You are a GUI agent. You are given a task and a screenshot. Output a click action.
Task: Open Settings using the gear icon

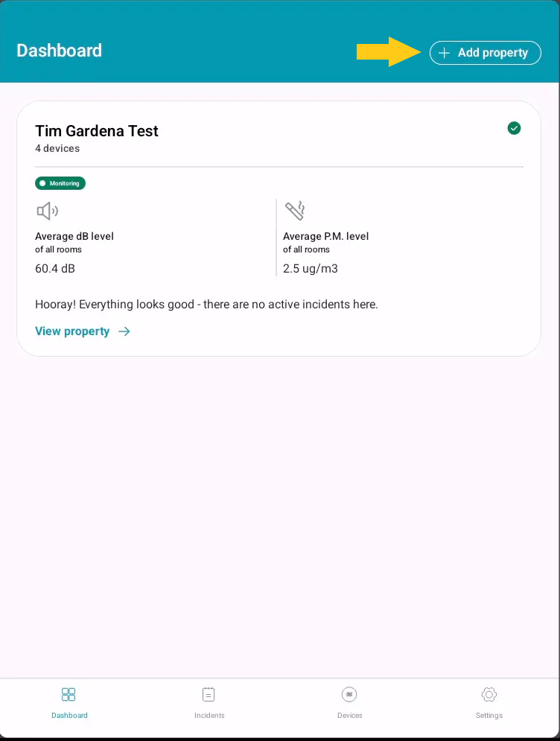pyautogui.click(x=489, y=694)
